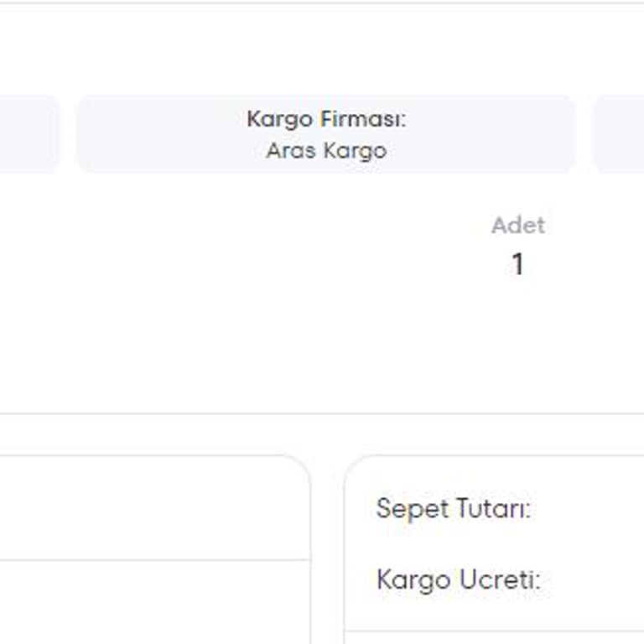644x644 pixels.
Task: Click the divider line below "Kargo Ucreti:"
Action: (x=495, y=631)
